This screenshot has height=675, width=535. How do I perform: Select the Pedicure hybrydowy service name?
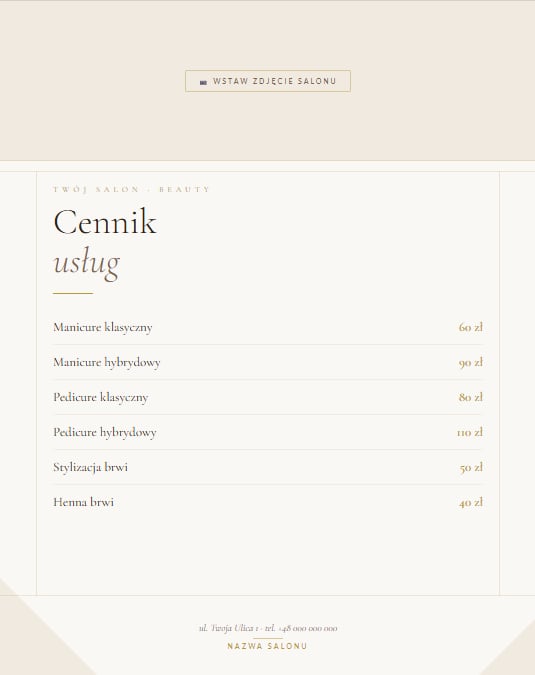105,432
